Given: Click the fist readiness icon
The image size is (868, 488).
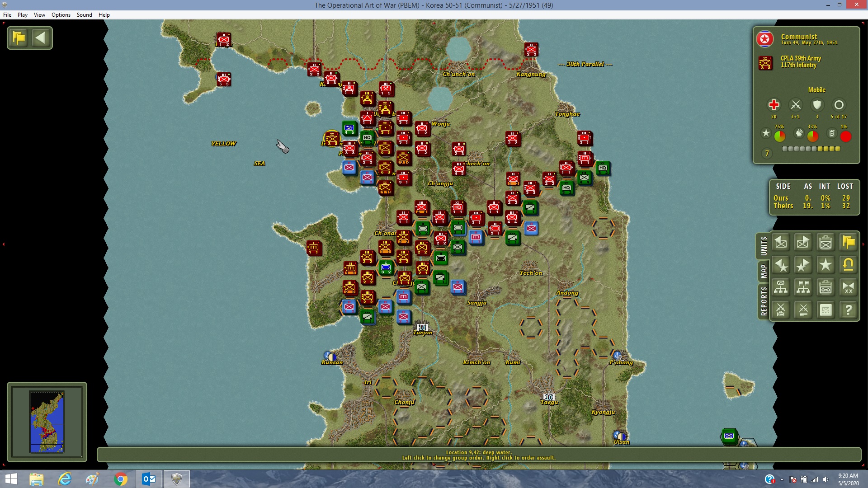Looking at the screenshot, I should [x=799, y=133].
